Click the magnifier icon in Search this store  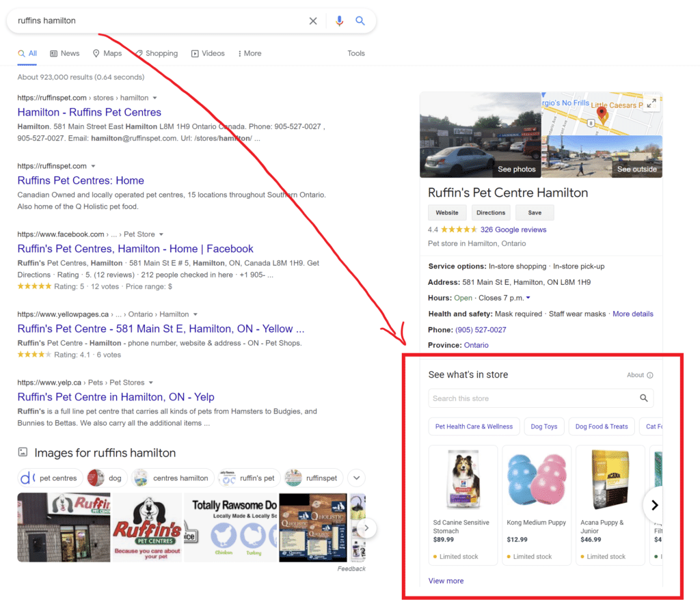644,398
